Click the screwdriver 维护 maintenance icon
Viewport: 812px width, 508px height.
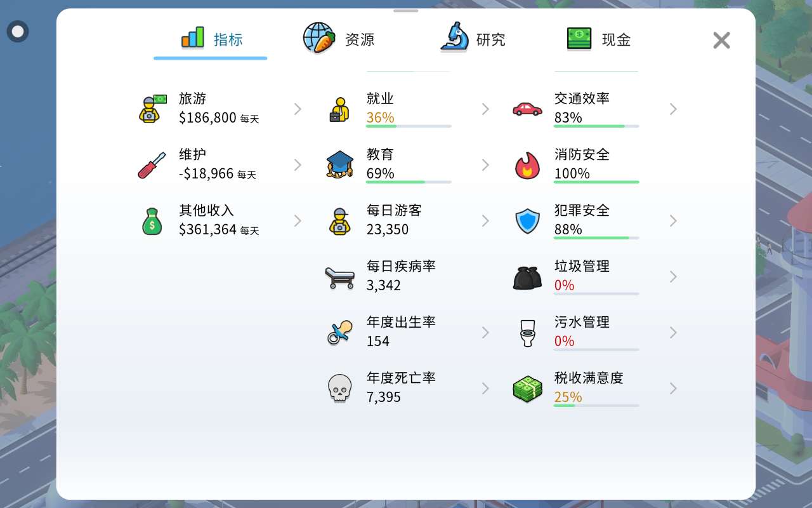pos(152,165)
